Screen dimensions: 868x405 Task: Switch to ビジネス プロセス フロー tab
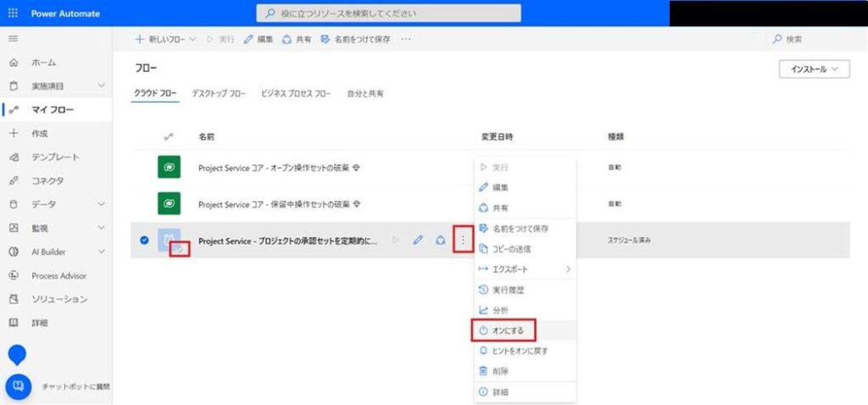tap(296, 93)
